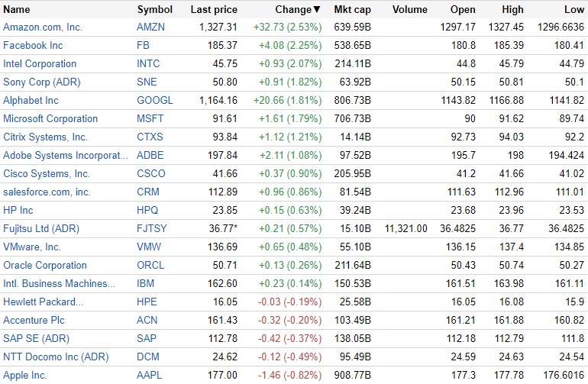Sort by High column header
Image resolution: width=588 pixels, height=384 pixels.
(x=512, y=10)
